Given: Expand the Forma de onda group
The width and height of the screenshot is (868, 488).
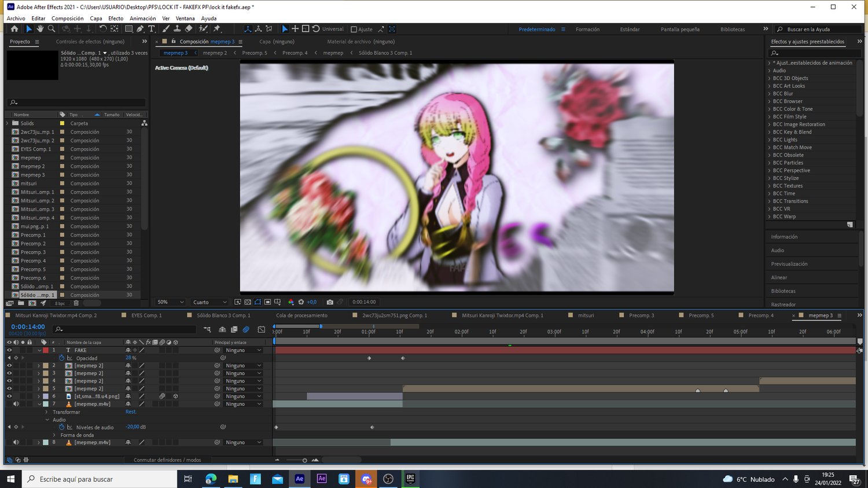Looking at the screenshot, I should pyautogui.click(x=54, y=435).
